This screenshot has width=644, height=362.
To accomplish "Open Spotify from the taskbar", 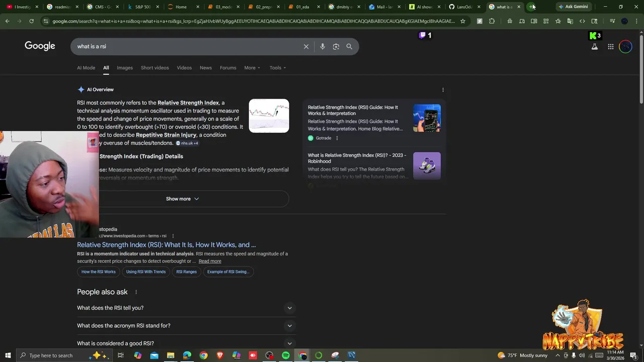I will (286, 355).
